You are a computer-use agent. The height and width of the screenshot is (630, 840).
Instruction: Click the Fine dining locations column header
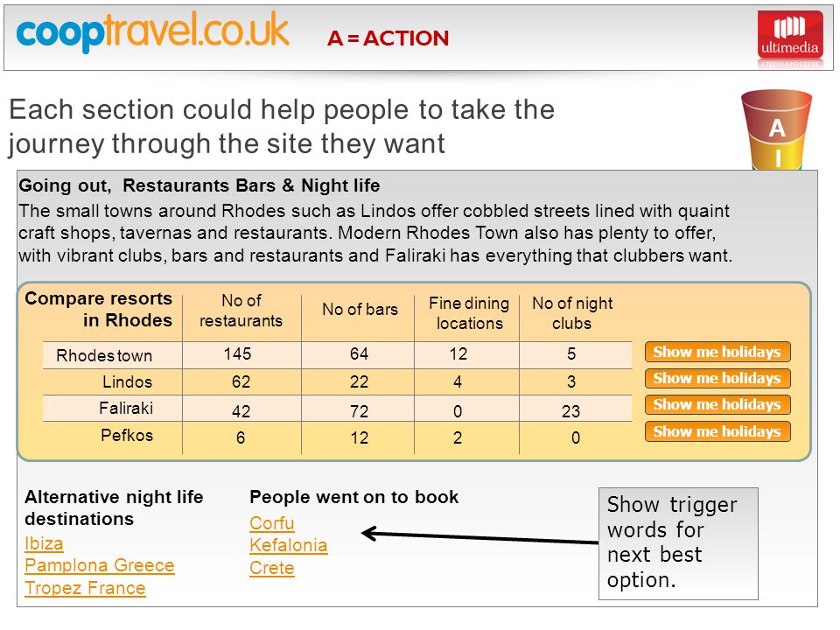tap(469, 313)
